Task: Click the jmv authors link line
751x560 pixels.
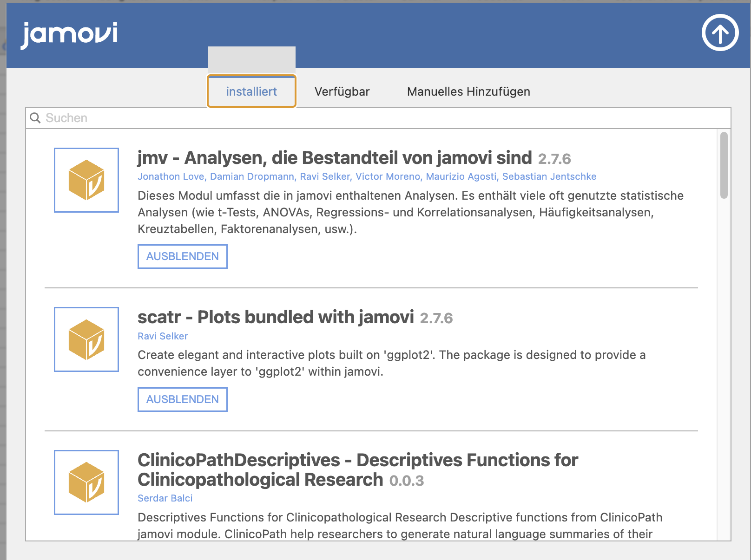Action: click(367, 176)
